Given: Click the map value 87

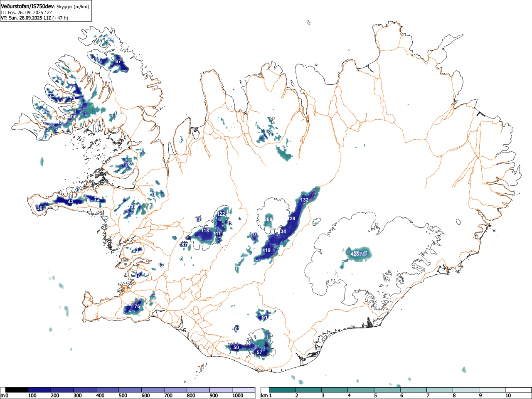Looking at the screenshot, I should coord(184,245).
